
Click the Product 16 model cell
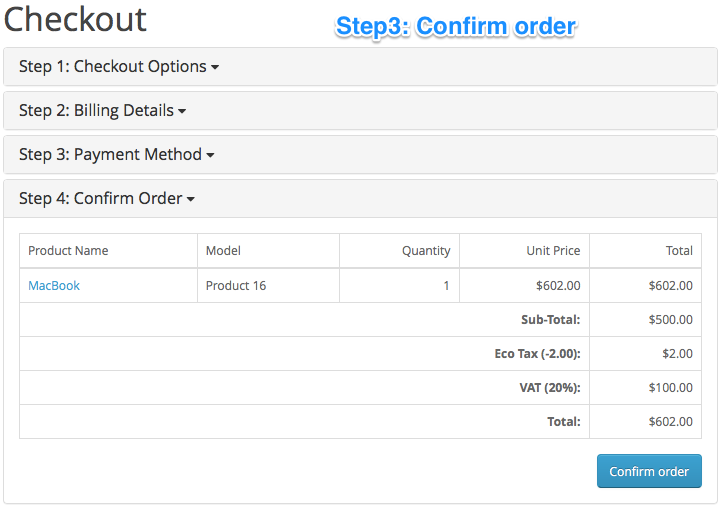(x=236, y=286)
